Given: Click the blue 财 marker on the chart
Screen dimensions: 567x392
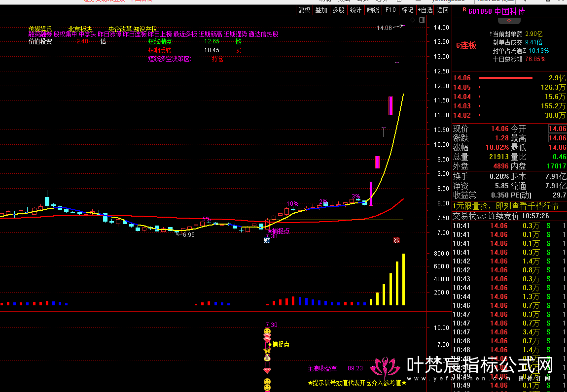Looking at the screenshot, I should point(267,240).
